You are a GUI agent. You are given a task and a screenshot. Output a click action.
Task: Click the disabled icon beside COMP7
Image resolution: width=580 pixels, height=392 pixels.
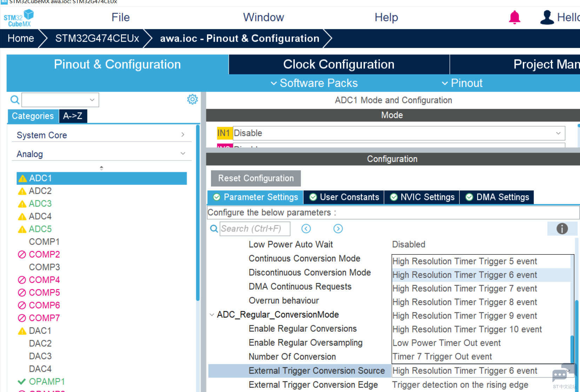[22, 318]
